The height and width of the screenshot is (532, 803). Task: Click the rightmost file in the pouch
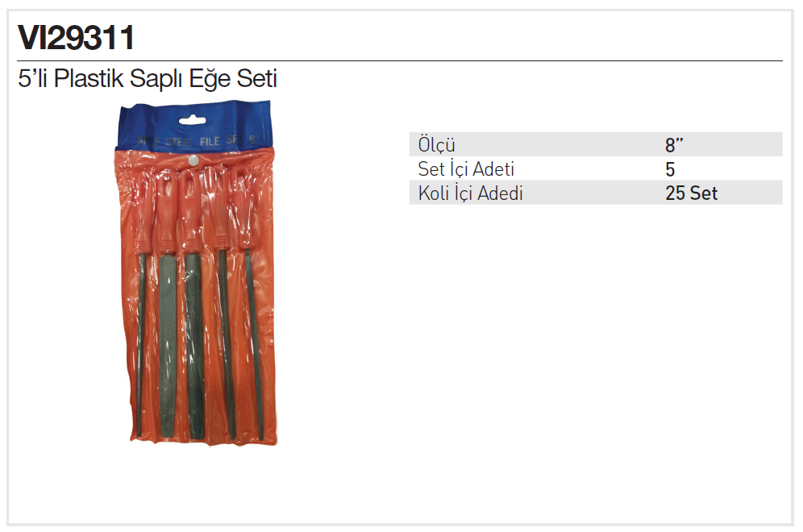pyautogui.click(x=254, y=344)
